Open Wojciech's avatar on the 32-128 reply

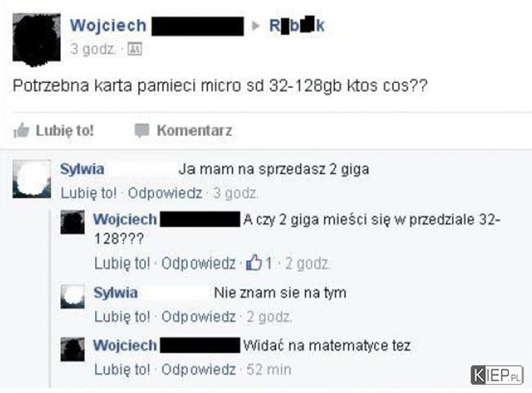click(x=73, y=222)
